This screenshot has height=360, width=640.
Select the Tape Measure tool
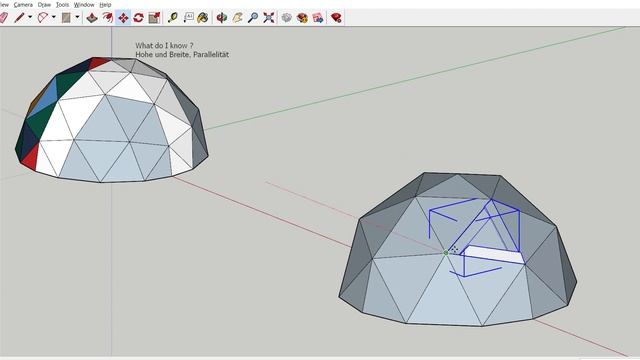pos(173,18)
